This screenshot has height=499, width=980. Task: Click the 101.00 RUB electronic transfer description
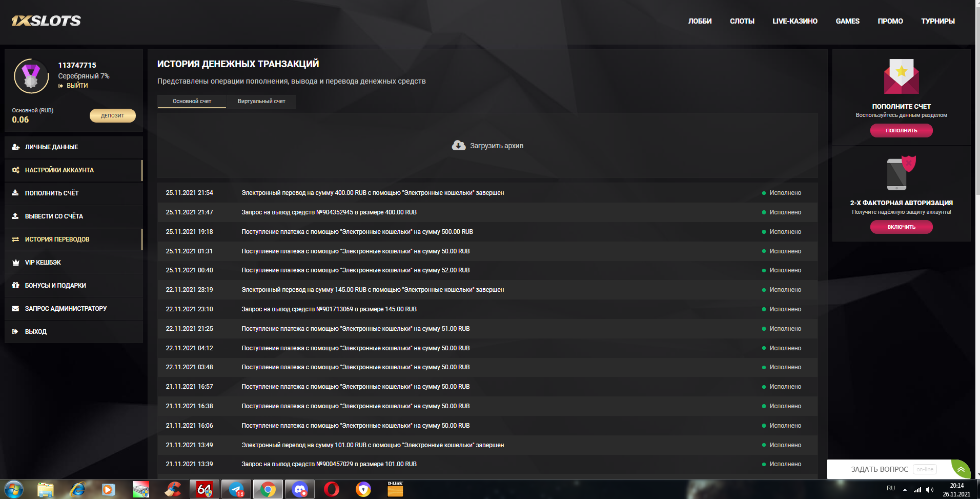click(x=373, y=445)
